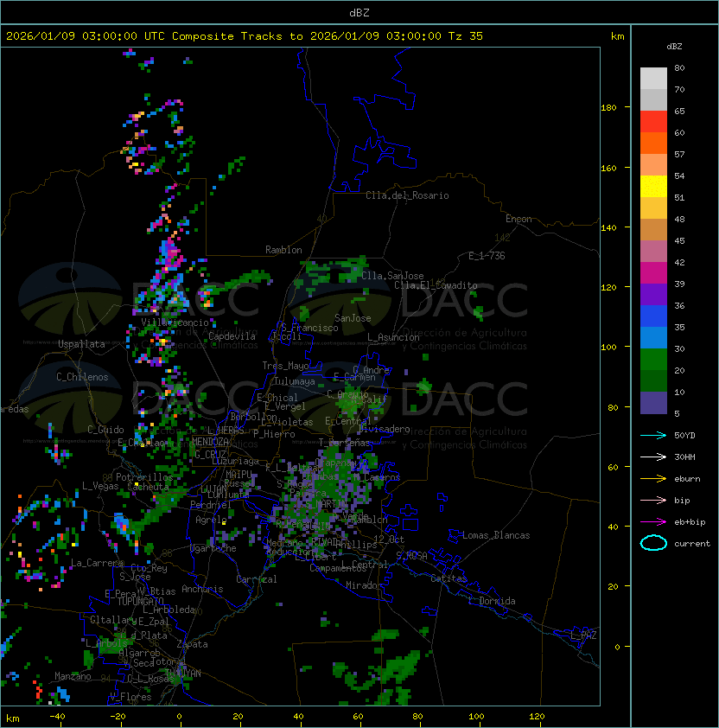Select the light gray 80 dBZ color swatch
Screen dimensions: 719x728
point(653,79)
